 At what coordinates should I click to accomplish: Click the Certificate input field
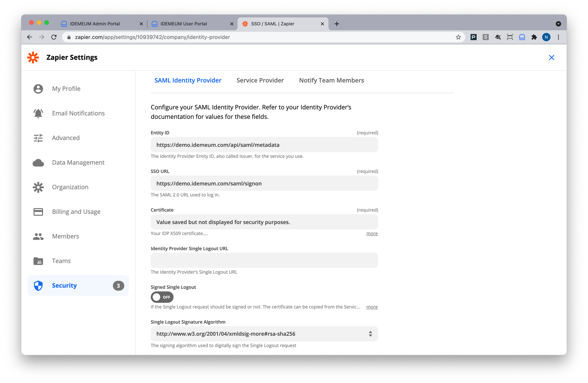click(x=264, y=222)
